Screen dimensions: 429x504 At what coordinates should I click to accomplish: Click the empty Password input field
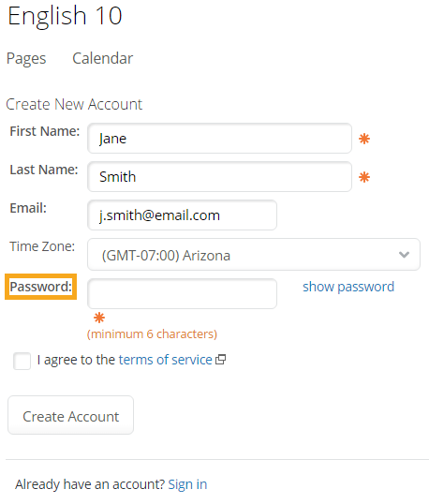click(x=183, y=293)
